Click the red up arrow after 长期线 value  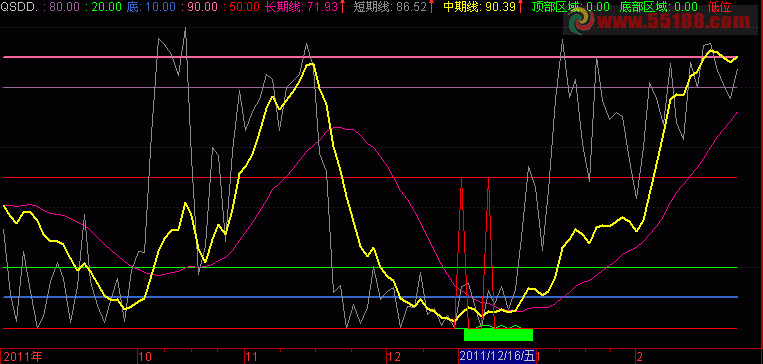(342, 7)
